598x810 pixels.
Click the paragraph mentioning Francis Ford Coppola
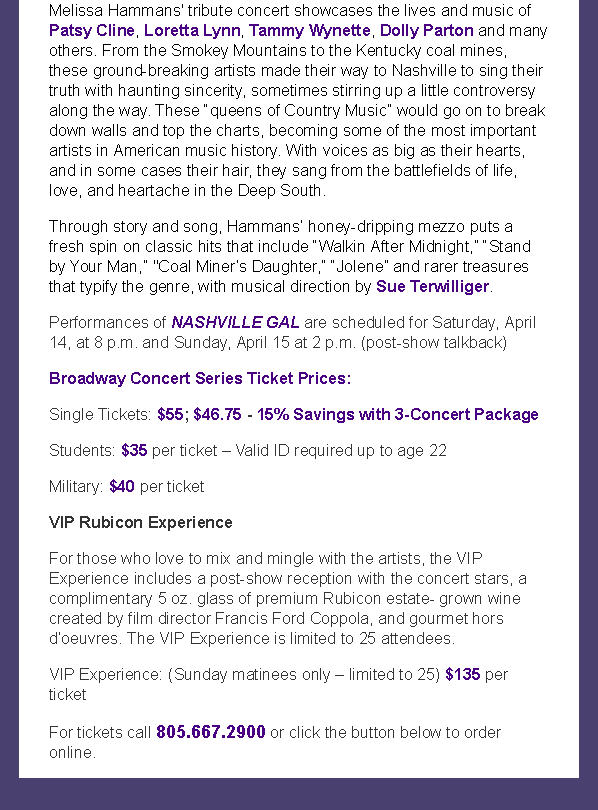tap(288, 598)
